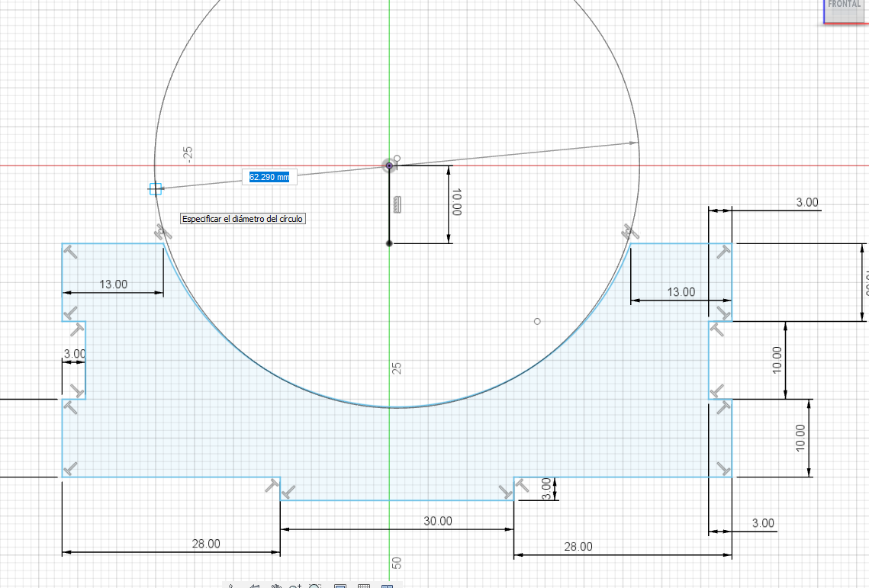Click the sketch point at the vertical line's lower end
869x588 pixels.
pyautogui.click(x=389, y=243)
